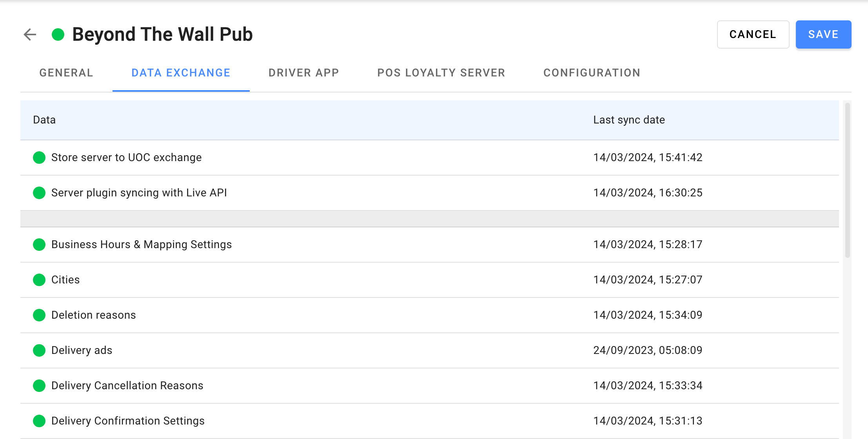Click the blue Save button
The image size is (868, 439).
(823, 34)
